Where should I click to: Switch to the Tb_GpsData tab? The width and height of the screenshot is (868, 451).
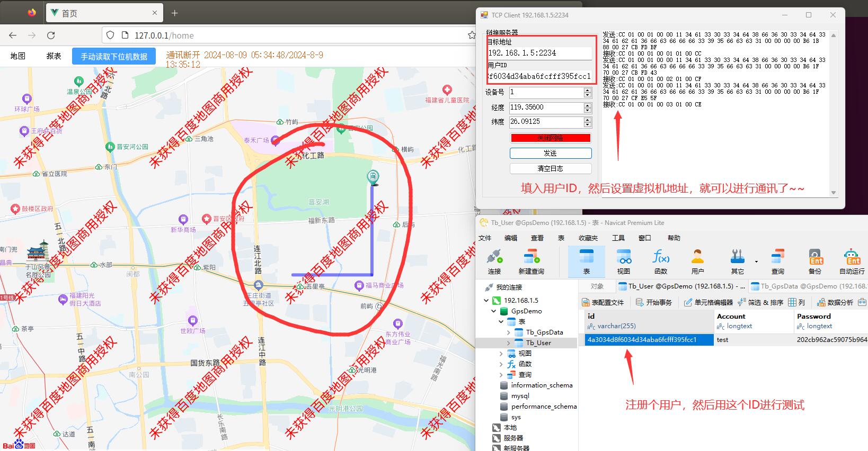pyautogui.click(x=808, y=286)
